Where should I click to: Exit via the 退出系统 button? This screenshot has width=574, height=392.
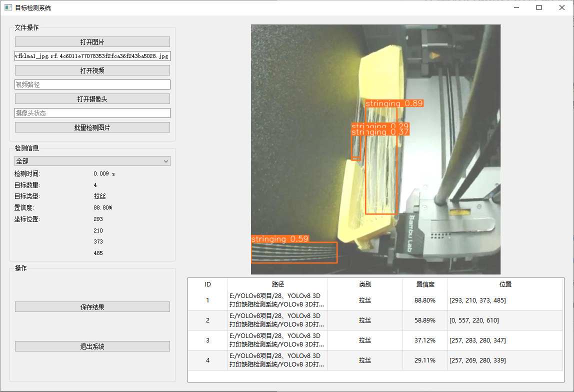pyautogui.click(x=92, y=346)
